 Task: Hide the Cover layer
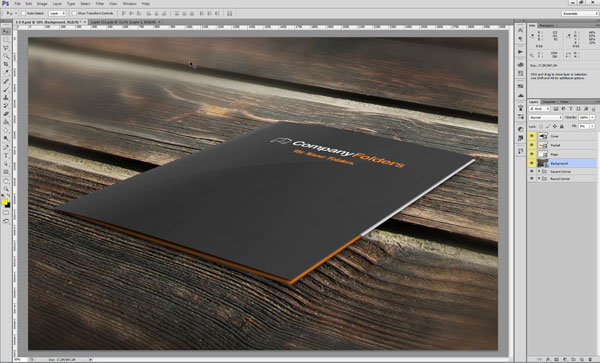coord(532,136)
